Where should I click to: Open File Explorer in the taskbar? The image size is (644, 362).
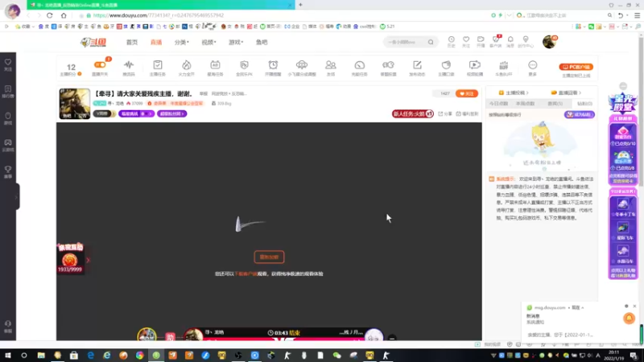[x=41, y=356]
